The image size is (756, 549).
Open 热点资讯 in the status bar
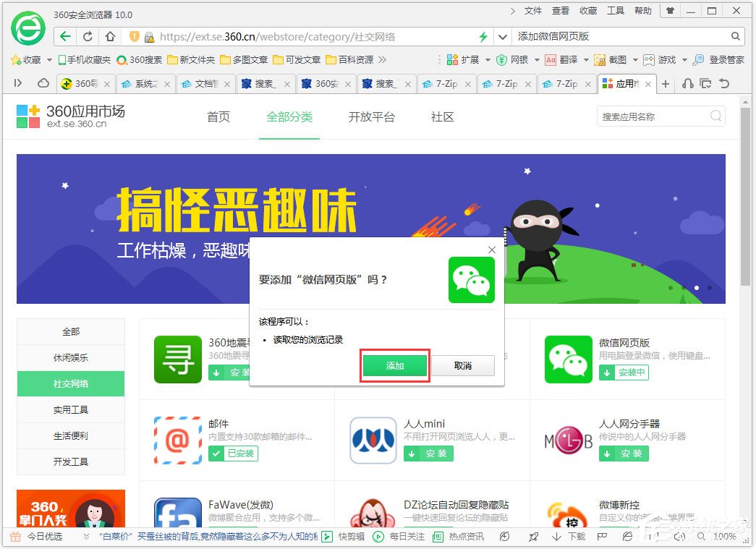(x=465, y=537)
